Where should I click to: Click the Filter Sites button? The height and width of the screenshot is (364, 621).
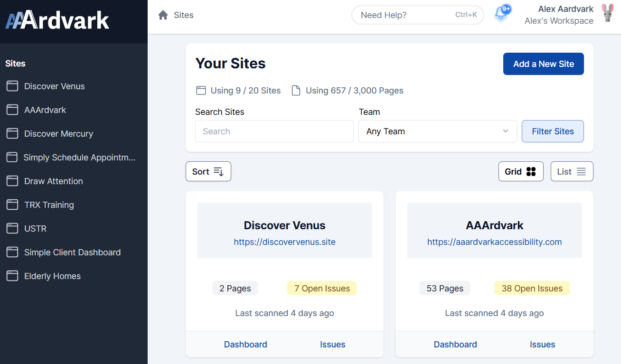553,131
